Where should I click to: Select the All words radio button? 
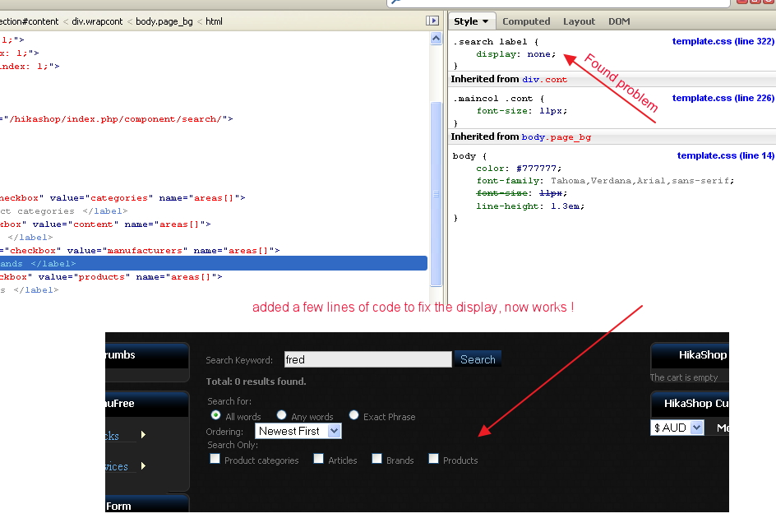click(x=217, y=416)
